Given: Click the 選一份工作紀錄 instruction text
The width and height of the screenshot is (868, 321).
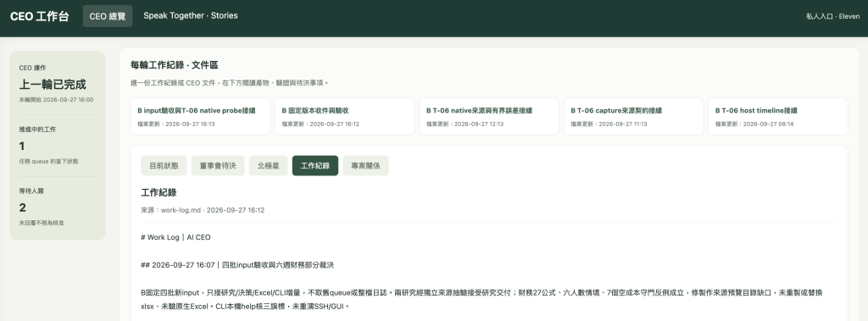Looking at the screenshot, I should [x=229, y=83].
